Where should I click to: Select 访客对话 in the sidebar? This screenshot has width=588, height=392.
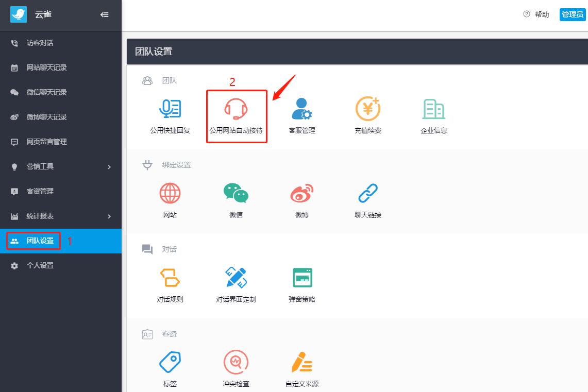(61, 43)
